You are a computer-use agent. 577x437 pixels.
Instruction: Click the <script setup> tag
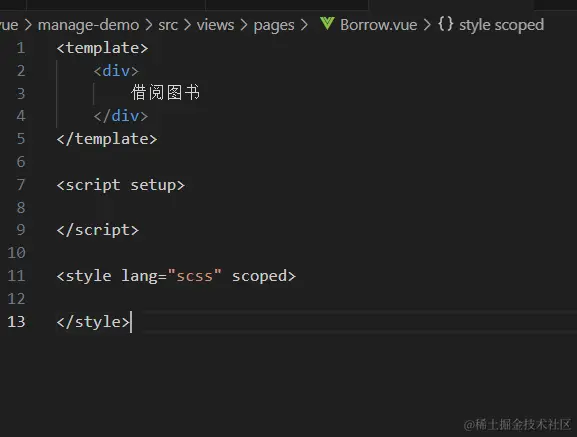pyautogui.click(x=121, y=185)
